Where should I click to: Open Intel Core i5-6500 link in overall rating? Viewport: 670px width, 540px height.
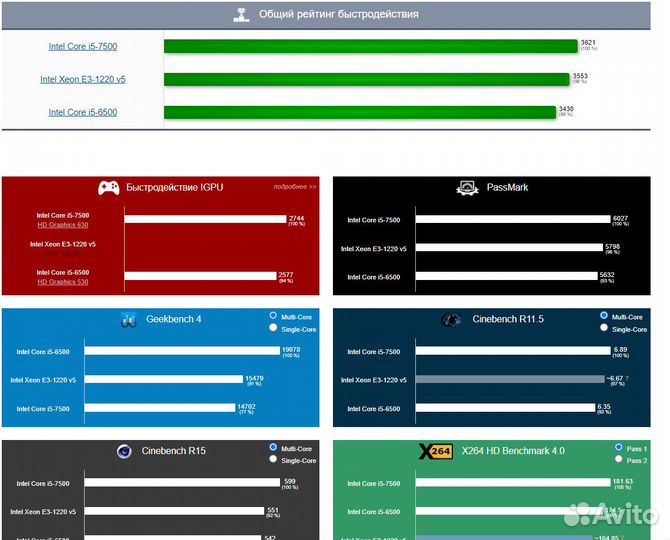click(82, 112)
